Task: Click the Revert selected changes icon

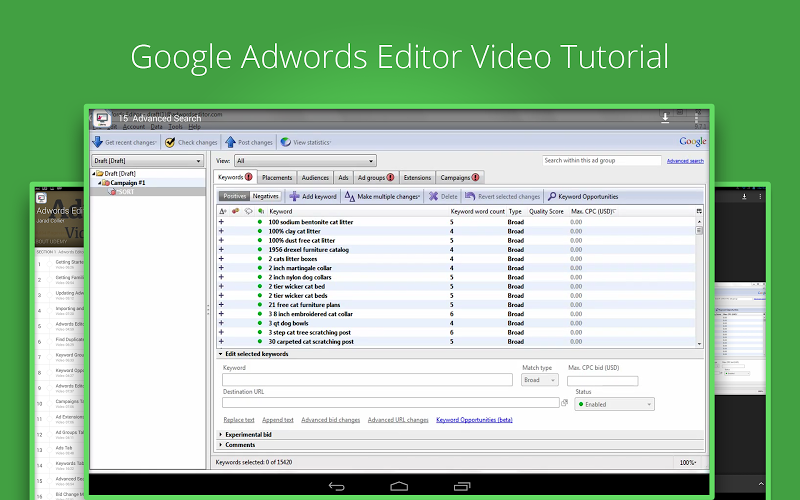Action: [x=470, y=196]
